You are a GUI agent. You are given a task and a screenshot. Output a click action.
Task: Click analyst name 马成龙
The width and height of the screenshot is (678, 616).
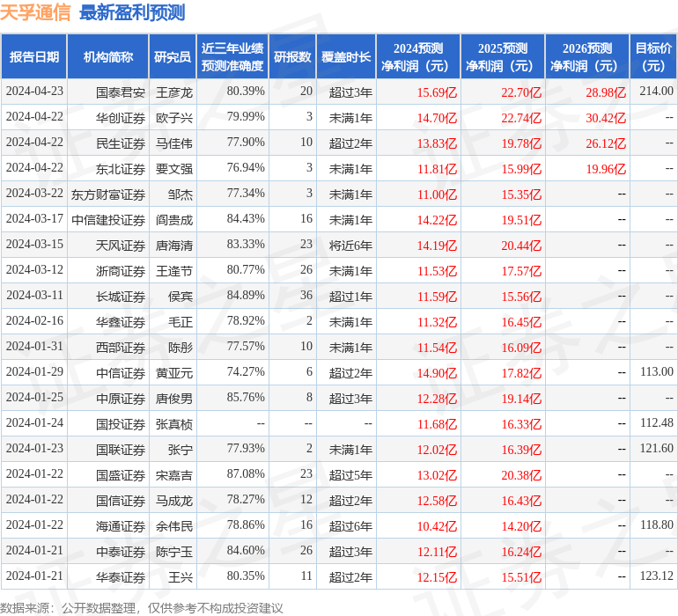(173, 501)
